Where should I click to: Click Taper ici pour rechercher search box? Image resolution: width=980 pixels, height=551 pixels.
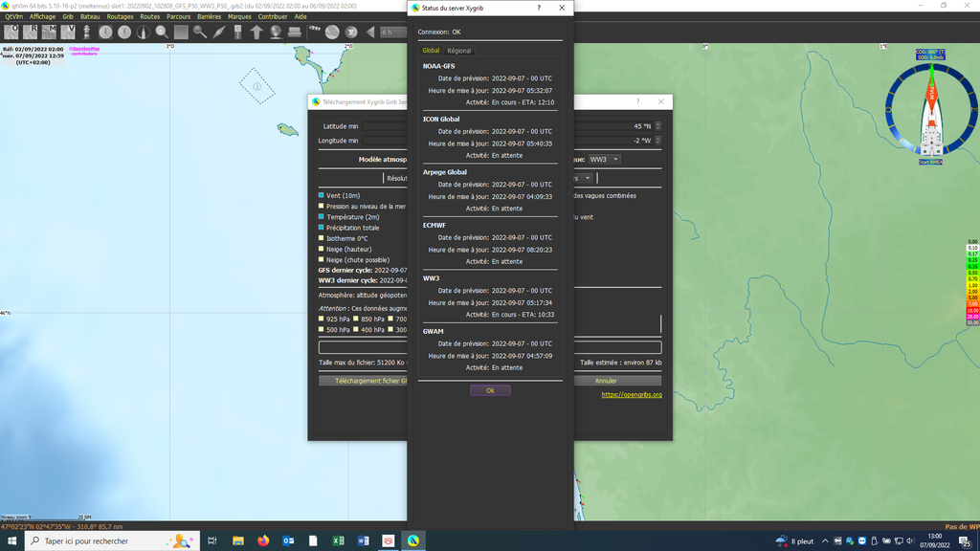(x=113, y=541)
